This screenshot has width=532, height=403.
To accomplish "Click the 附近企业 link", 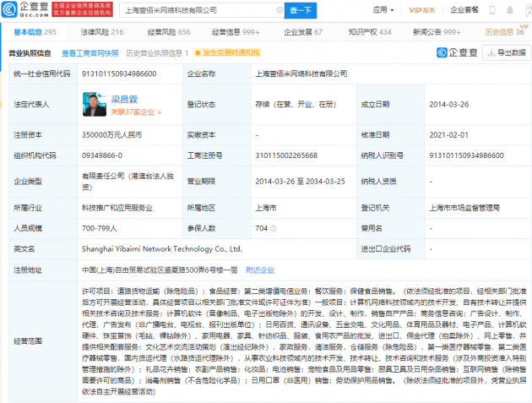I will pos(260,270).
